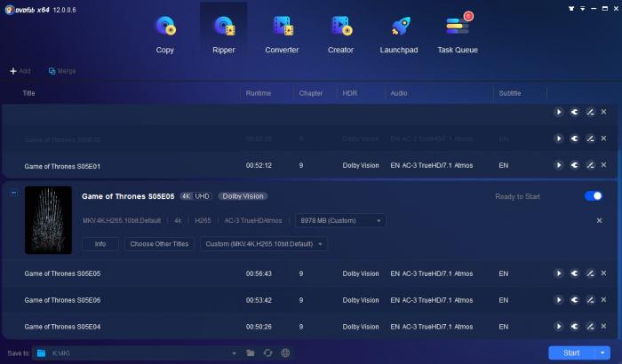Open video edit for S05E04 row
This screenshot has width=622, height=364.
pyautogui.click(x=590, y=327)
